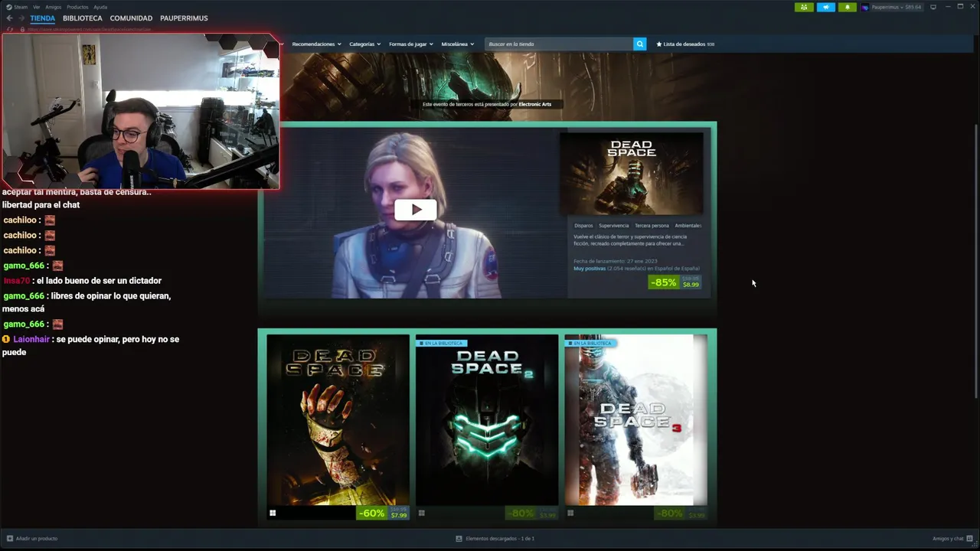Open Lista de deseados wishlist
This screenshot has width=980, height=551.
click(685, 44)
